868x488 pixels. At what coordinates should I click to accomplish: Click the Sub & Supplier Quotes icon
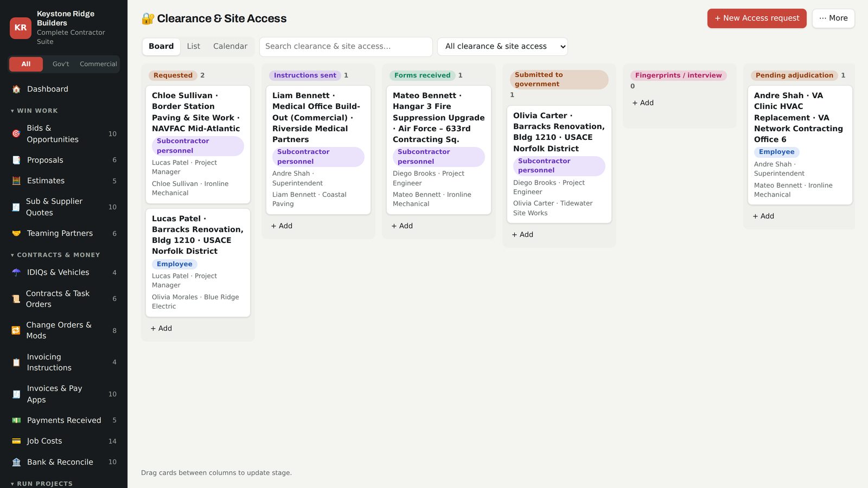point(16,207)
